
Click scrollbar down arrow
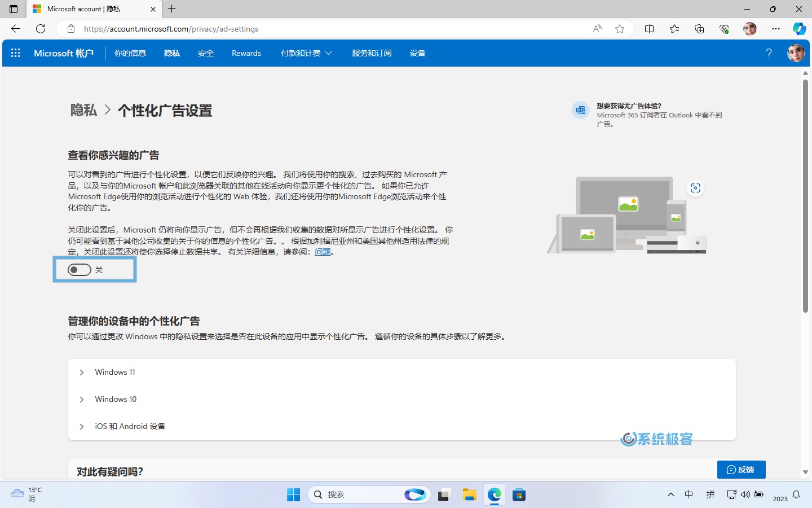805,472
